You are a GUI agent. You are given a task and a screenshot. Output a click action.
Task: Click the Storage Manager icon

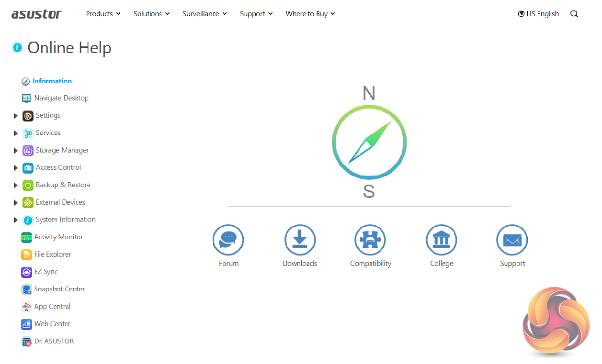point(28,150)
